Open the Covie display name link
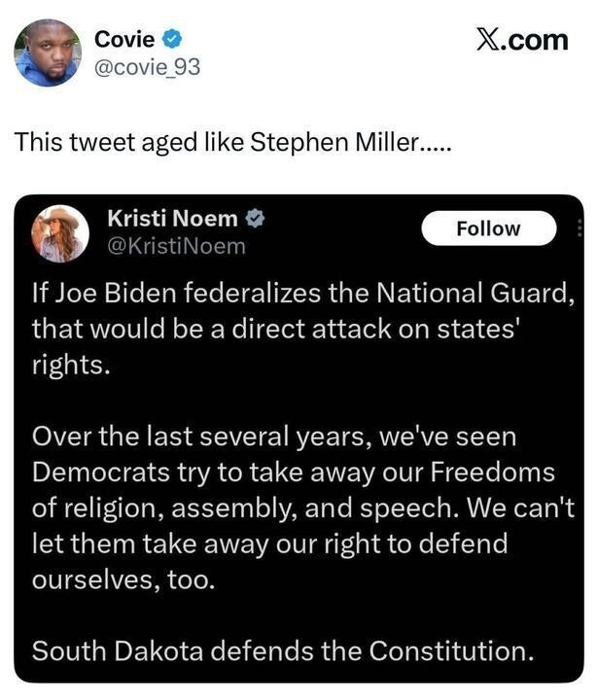The image size is (598, 700). tap(124, 38)
